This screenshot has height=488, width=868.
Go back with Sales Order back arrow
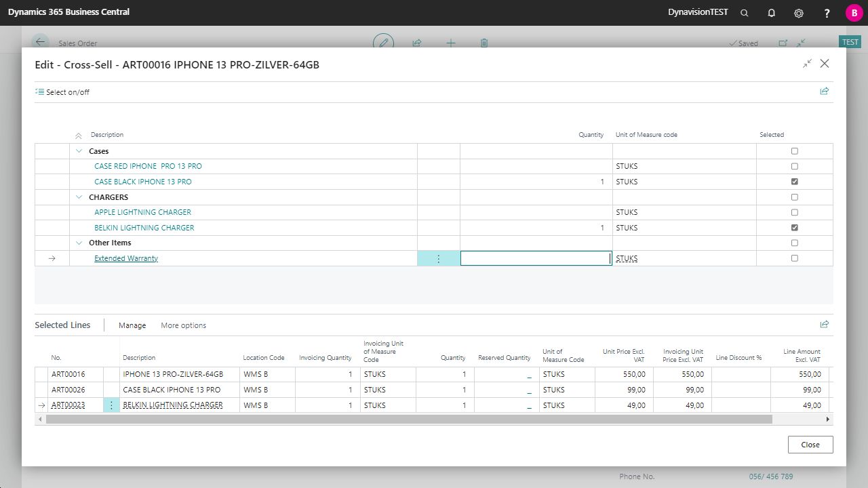coord(41,43)
